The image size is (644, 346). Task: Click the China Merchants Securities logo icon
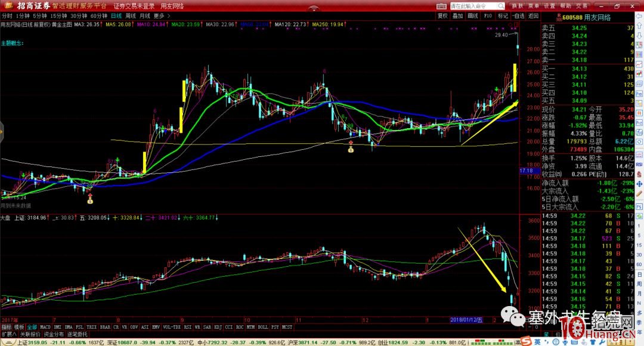coord(8,5)
